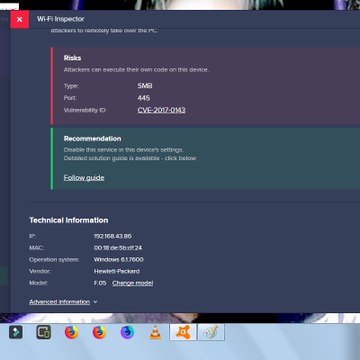Open Filmora from the taskbar
This screenshot has height=360, width=360.
pyautogui.click(x=16, y=332)
